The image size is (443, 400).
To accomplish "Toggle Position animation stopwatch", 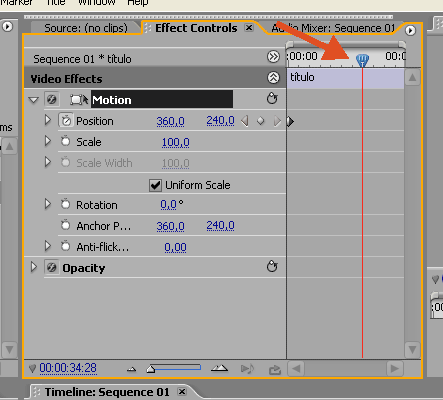I will pyautogui.click(x=66, y=121).
